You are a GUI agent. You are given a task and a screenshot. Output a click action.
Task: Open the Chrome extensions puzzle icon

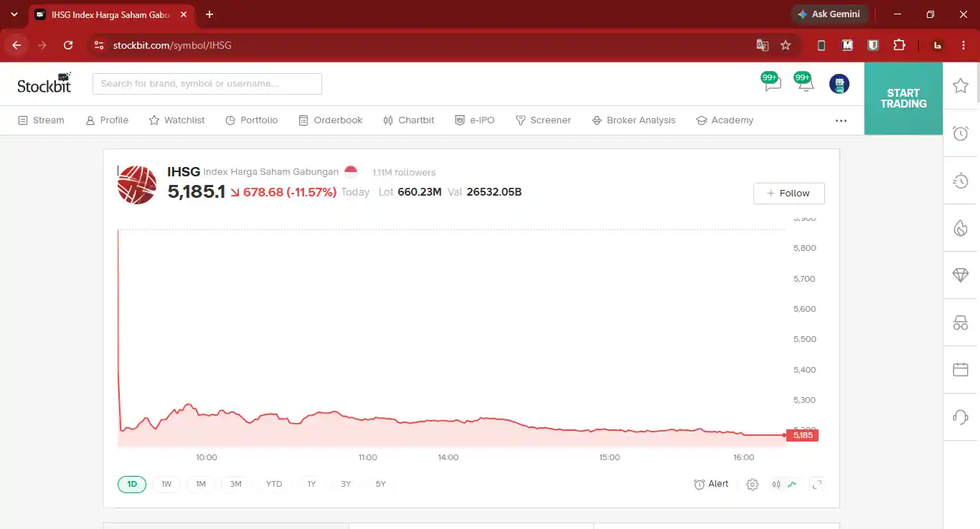pyautogui.click(x=899, y=45)
